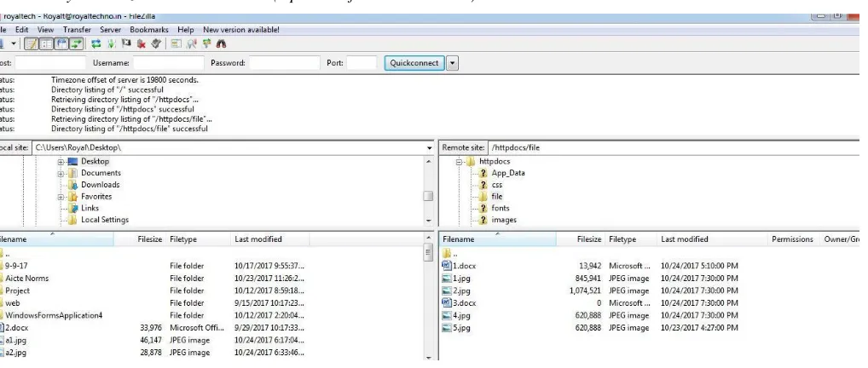Viewport: 868px width, 368px height.
Task: Reconnect to the last server
Action: click(156, 43)
